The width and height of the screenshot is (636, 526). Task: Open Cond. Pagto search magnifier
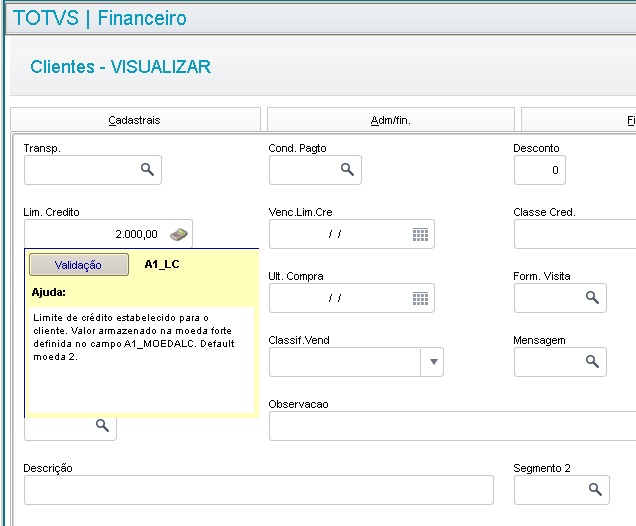point(347,170)
